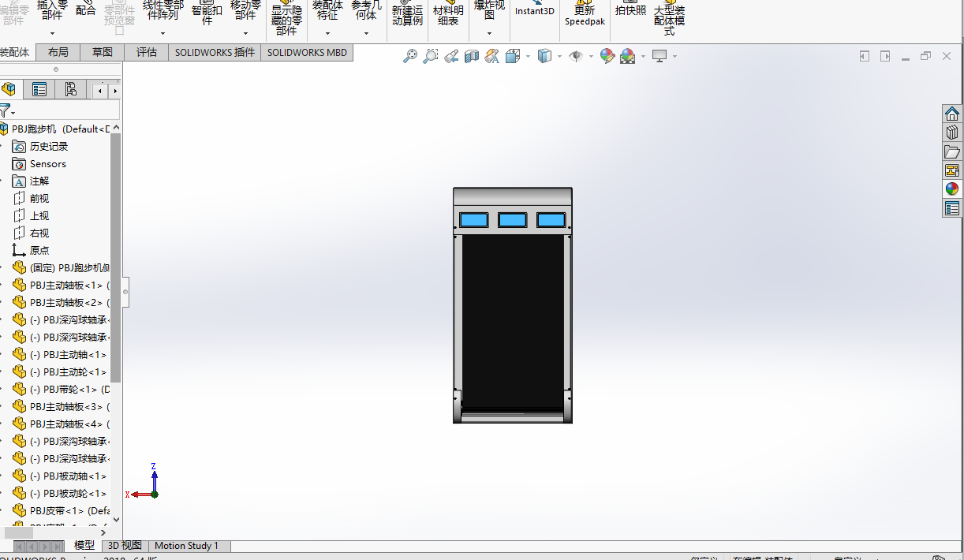Switch to the 草图 ribbon tab
This screenshot has width=964, height=560.
102,52
